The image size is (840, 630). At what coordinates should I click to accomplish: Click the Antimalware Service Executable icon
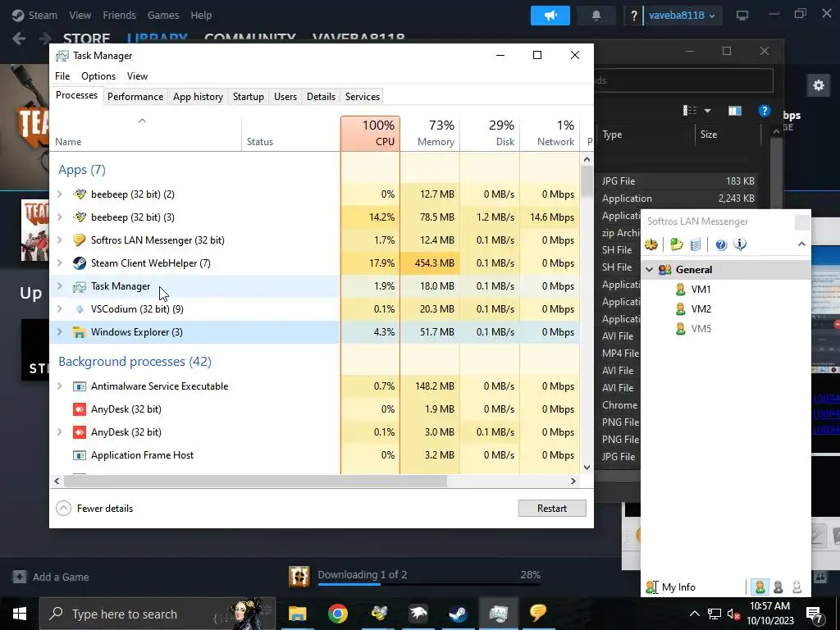click(80, 386)
